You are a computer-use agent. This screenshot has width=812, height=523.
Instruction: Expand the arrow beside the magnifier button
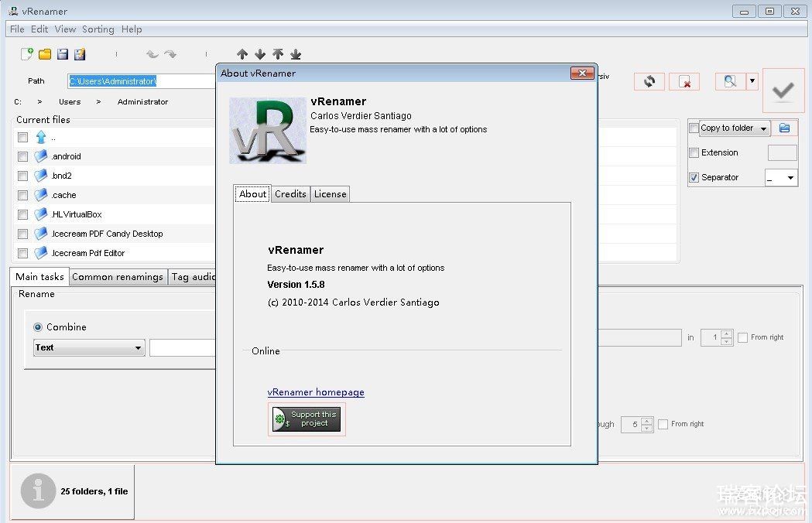click(752, 81)
